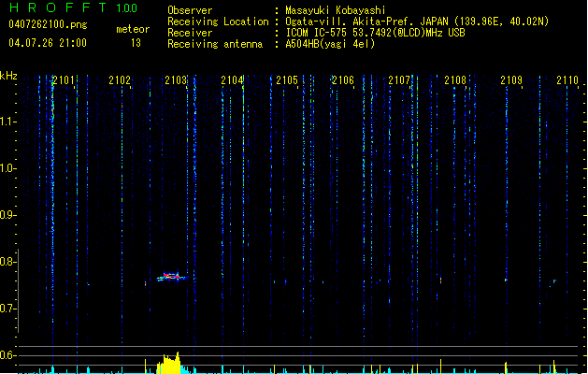Click the kHz axis unit label
The width and height of the screenshot is (588, 374).
tap(8, 76)
